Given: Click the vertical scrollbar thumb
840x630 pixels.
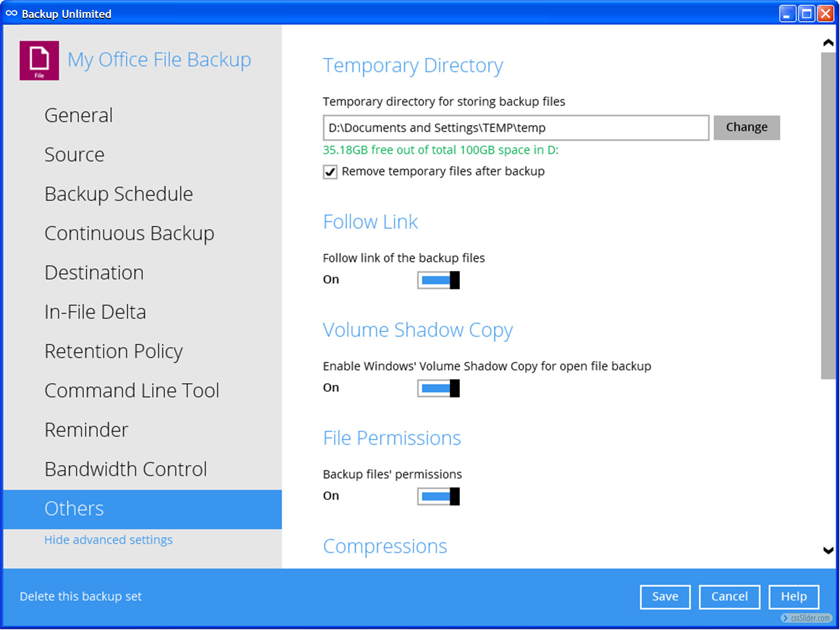Looking at the screenshot, I should [828, 215].
